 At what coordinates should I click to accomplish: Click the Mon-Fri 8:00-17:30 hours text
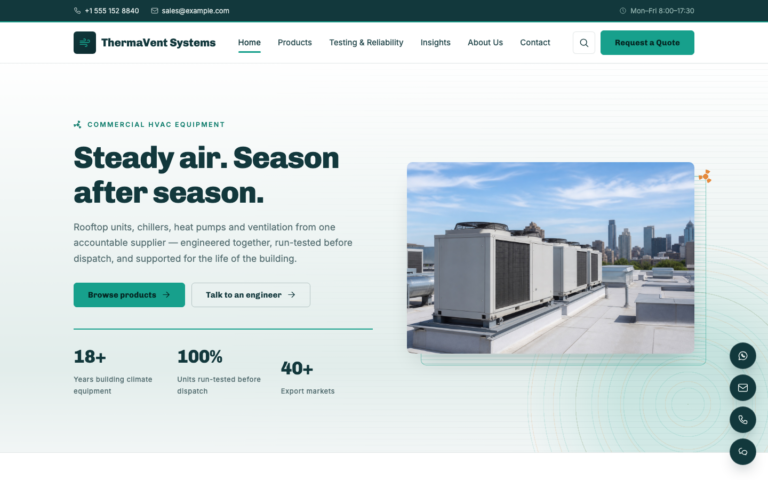point(662,11)
